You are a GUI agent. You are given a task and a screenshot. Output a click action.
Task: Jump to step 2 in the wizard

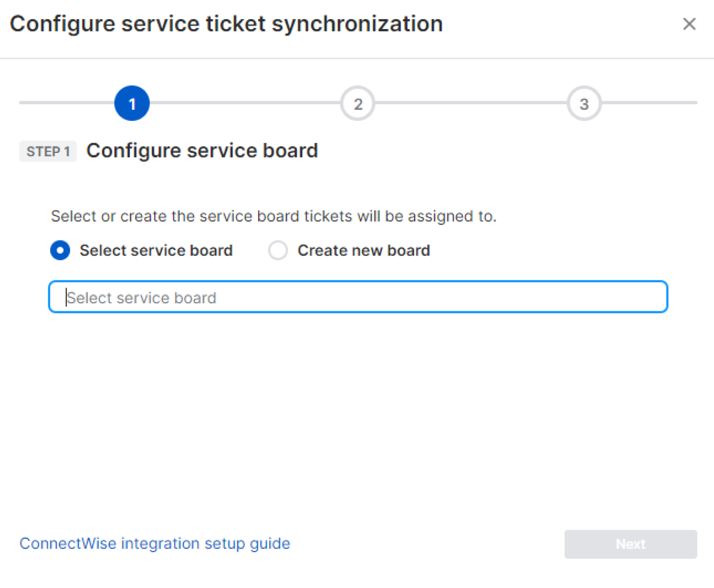click(x=358, y=103)
